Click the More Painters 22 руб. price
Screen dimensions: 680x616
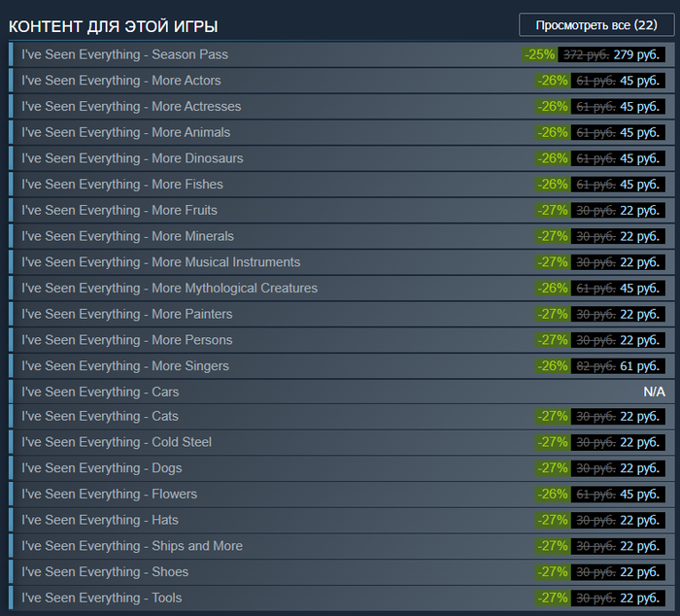click(x=639, y=315)
